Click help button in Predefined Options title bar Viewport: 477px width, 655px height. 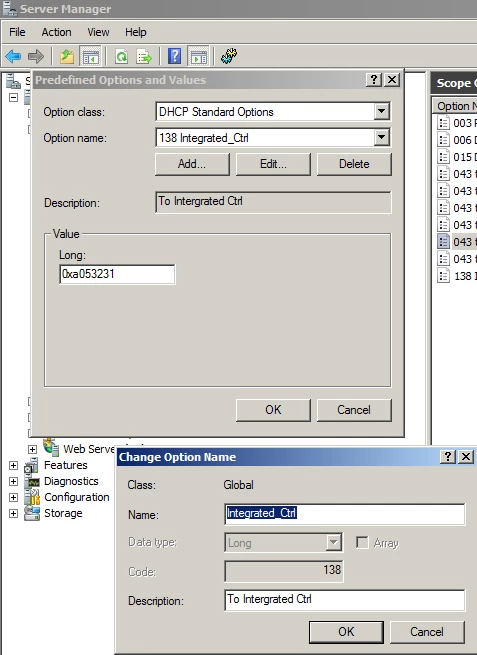[374, 80]
